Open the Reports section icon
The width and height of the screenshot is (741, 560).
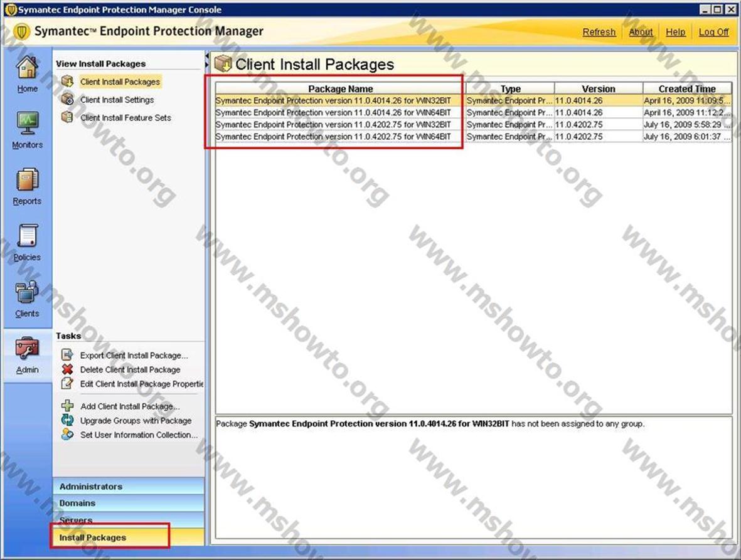pyautogui.click(x=27, y=180)
